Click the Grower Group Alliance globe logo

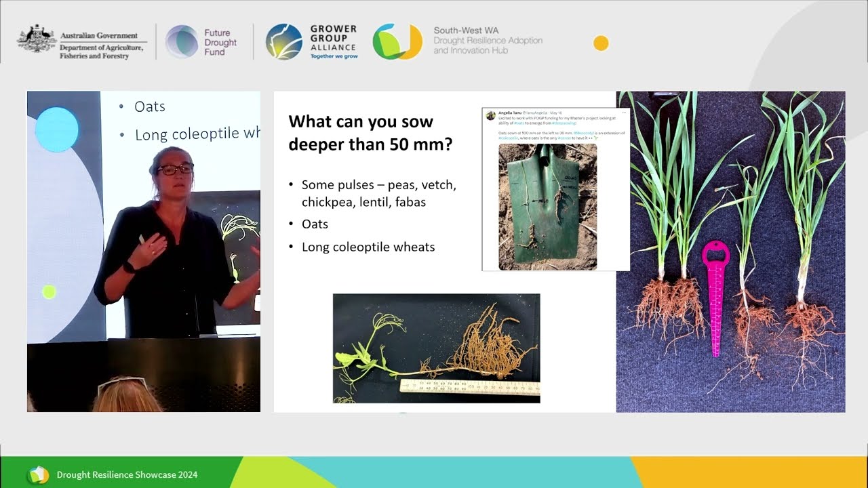click(x=284, y=42)
